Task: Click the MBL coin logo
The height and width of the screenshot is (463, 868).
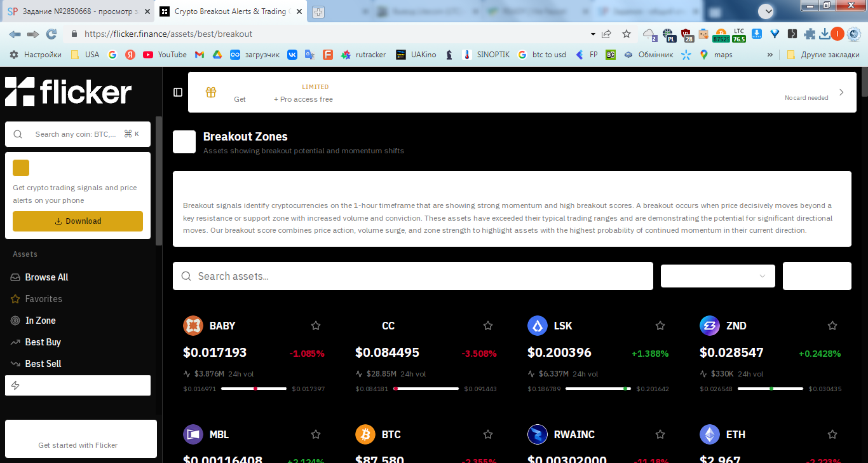Action: point(193,434)
